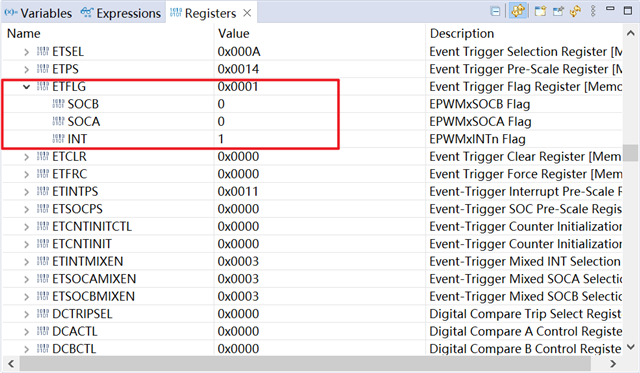Click the ETSEL value 0x000A
This screenshot has height=373, width=640.
239,52
